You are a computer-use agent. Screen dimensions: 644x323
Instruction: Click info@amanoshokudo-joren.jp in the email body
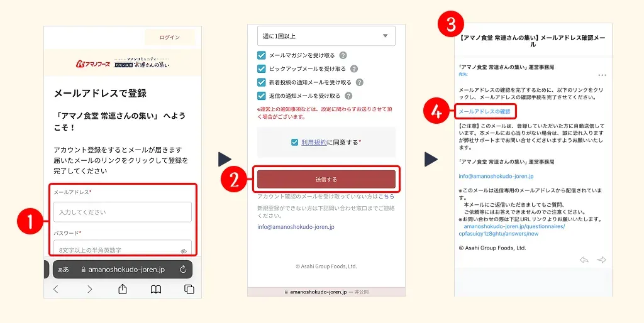(496, 176)
